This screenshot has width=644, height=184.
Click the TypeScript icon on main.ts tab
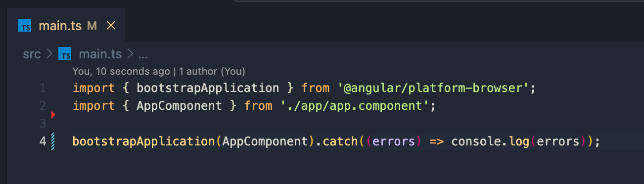pos(25,26)
